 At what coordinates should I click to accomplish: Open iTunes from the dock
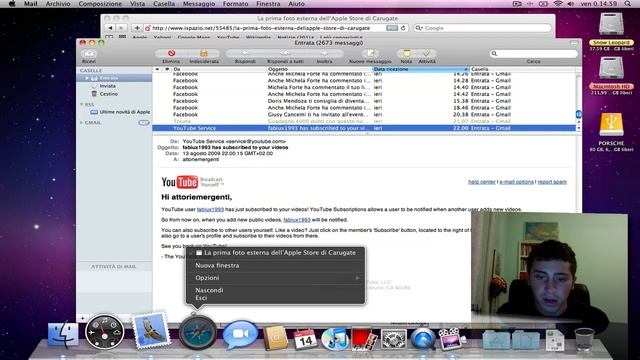334,339
